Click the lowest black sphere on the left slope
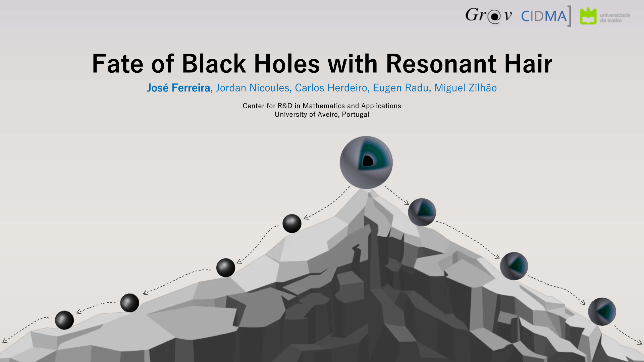 (x=64, y=320)
